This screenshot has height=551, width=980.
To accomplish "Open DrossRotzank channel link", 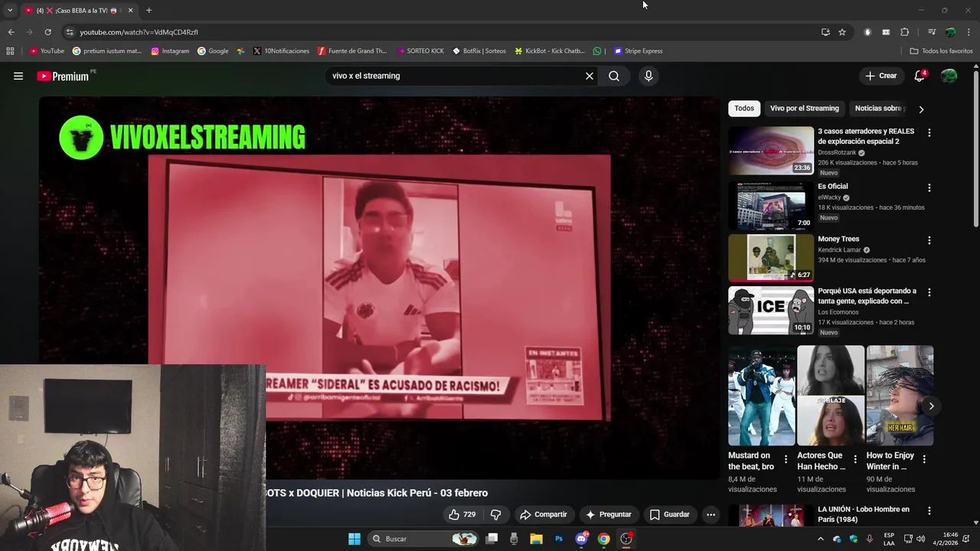I will click(837, 152).
